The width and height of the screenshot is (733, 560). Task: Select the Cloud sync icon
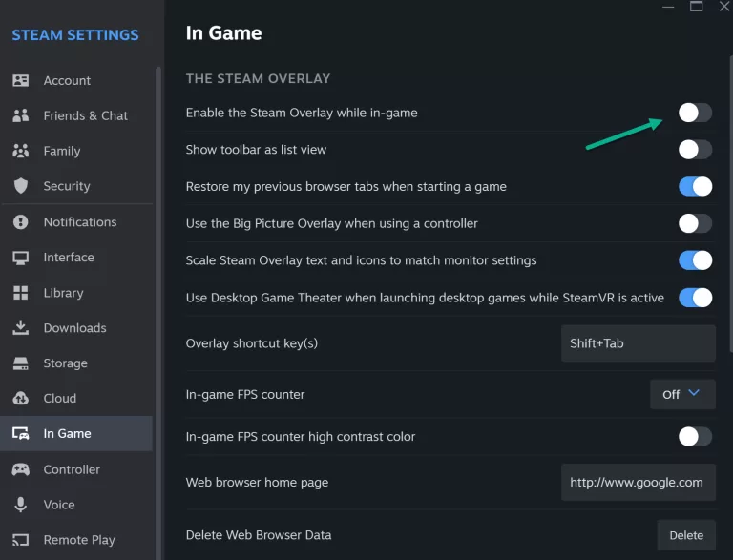(21, 398)
